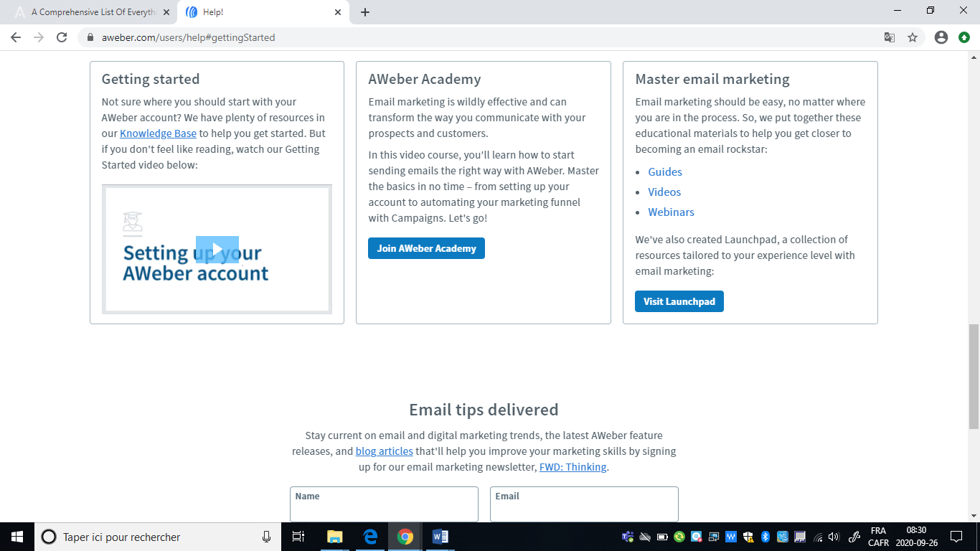The height and width of the screenshot is (551, 980).
Task: Click the Join AWeber Academy button
Action: click(x=426, y=248)
